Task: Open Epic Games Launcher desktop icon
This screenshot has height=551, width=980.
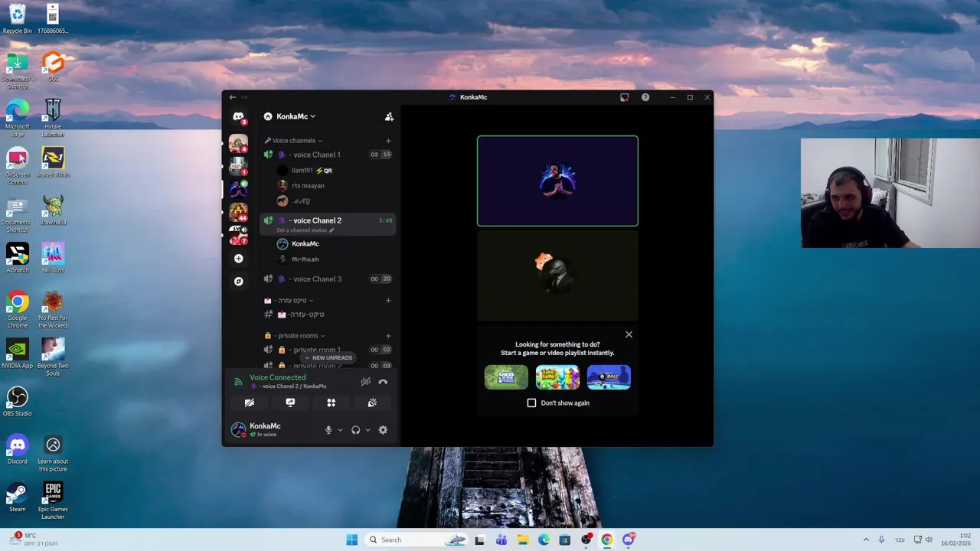Action: tap(53, 500)
